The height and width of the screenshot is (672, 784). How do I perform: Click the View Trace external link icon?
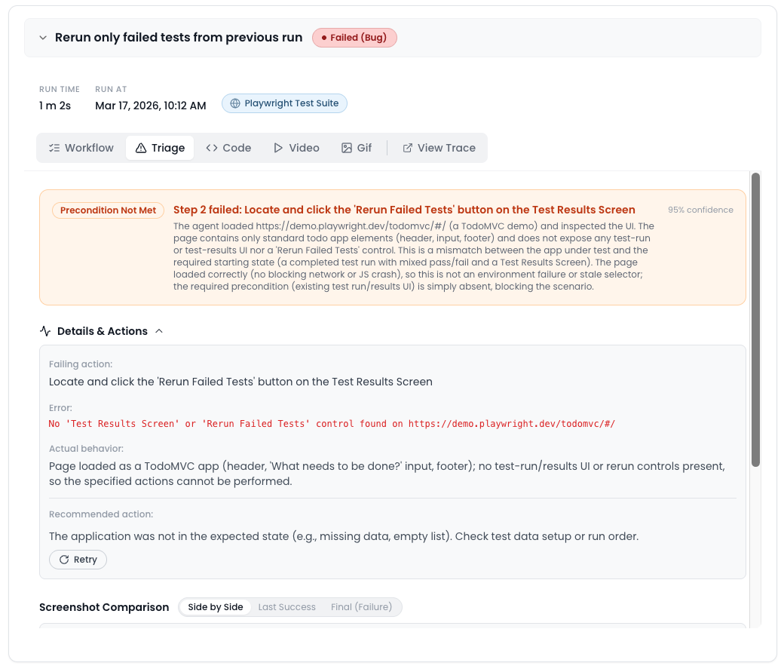(x=408, y=148)
